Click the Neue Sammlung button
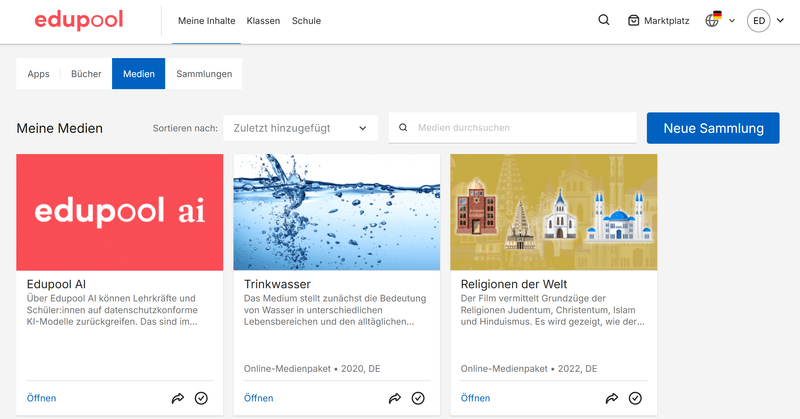This screenshot has height=419, width=800. pos(713,128)
